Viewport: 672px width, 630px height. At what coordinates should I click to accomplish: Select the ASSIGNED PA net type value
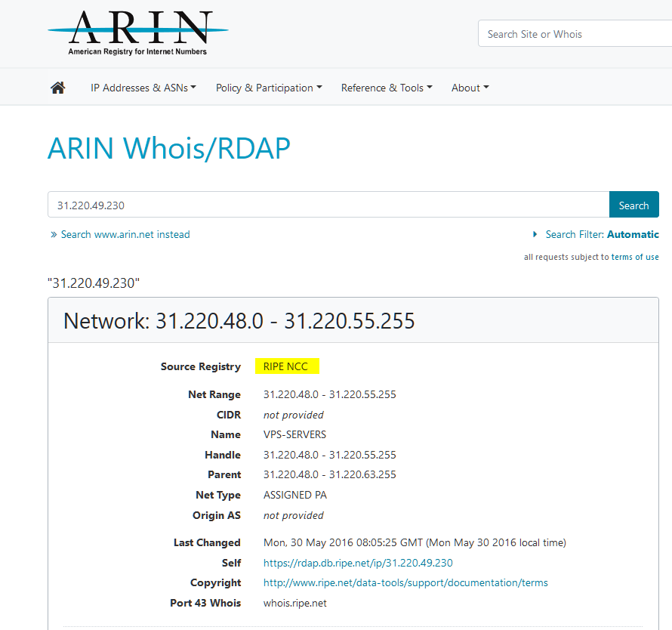[x=295, y=495]
